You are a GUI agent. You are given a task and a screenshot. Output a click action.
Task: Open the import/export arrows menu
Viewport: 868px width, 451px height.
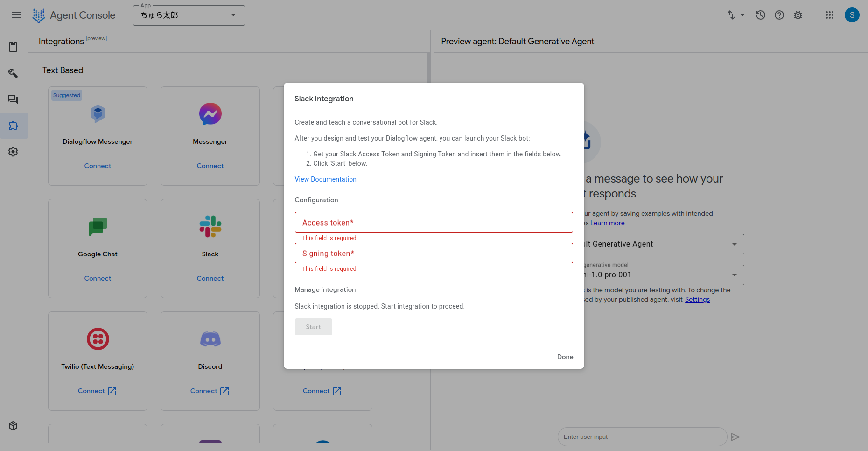(x=736, y=15)
